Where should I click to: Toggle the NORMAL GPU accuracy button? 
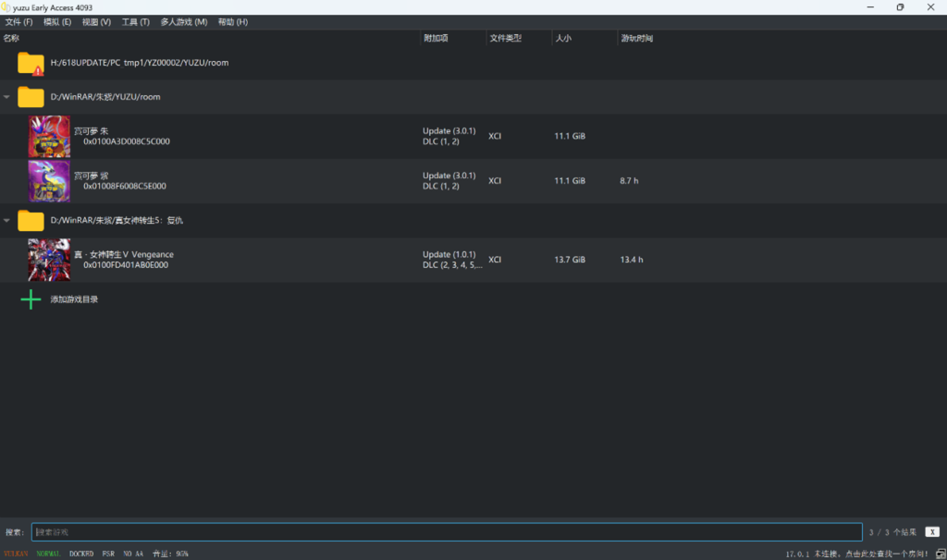(49, 554)
